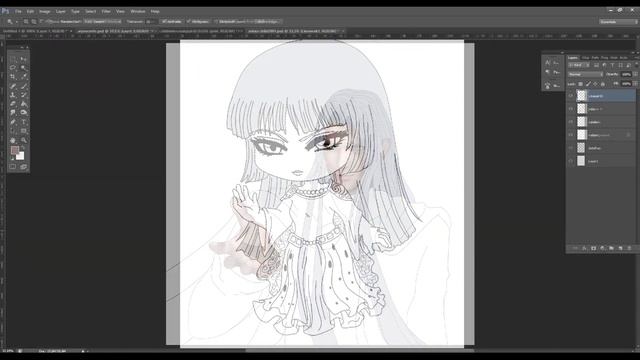Select the Move tool

pos(24,59)
